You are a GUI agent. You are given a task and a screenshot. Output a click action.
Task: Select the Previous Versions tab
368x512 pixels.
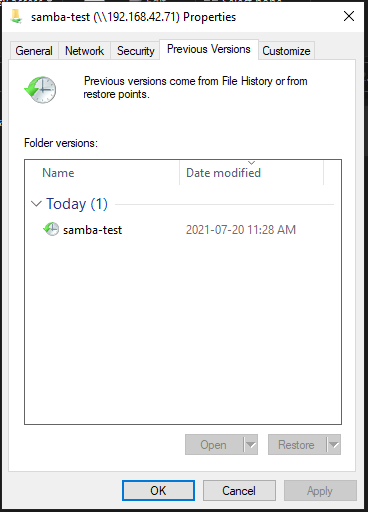(x=209, y=49)
